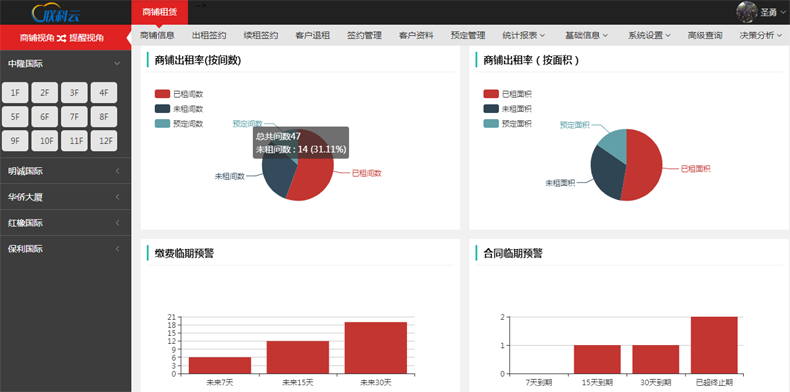The width and height of the screenshot is (790, 392).
Task: Go to 客户退租 menu
Action: (312, 35)
